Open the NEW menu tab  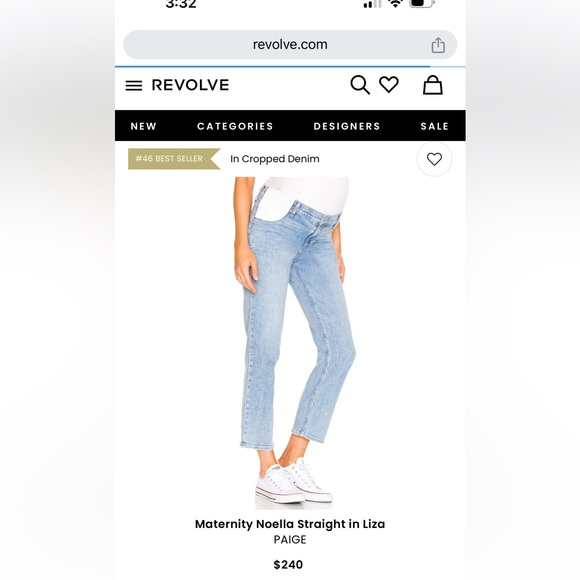[144, 126]
